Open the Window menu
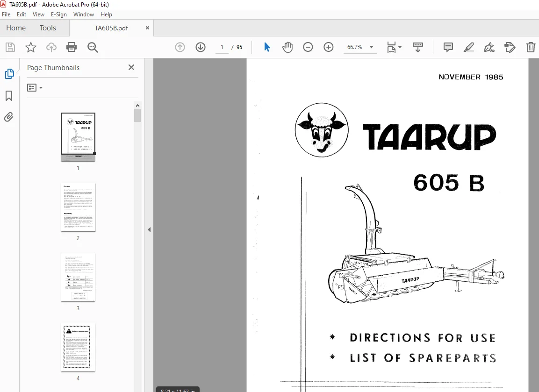The height and width of the screenshot is (392, 539). click(84, 14)
